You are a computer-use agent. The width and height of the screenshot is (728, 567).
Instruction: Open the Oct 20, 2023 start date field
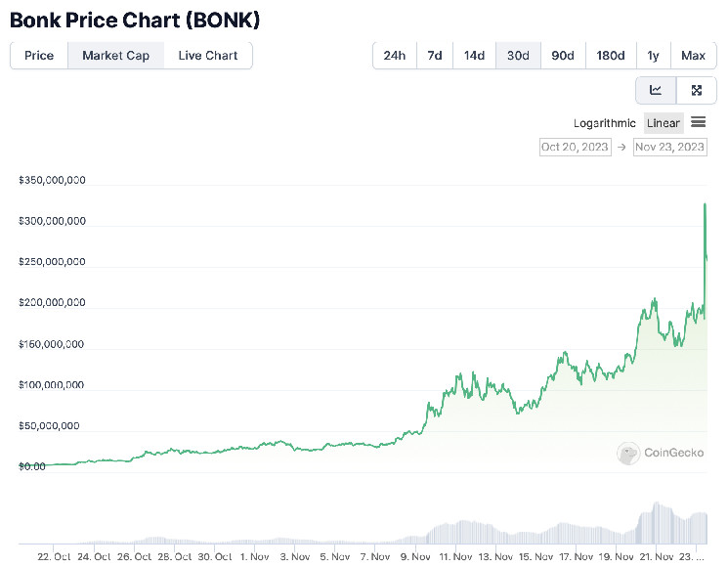pos(575,147)
